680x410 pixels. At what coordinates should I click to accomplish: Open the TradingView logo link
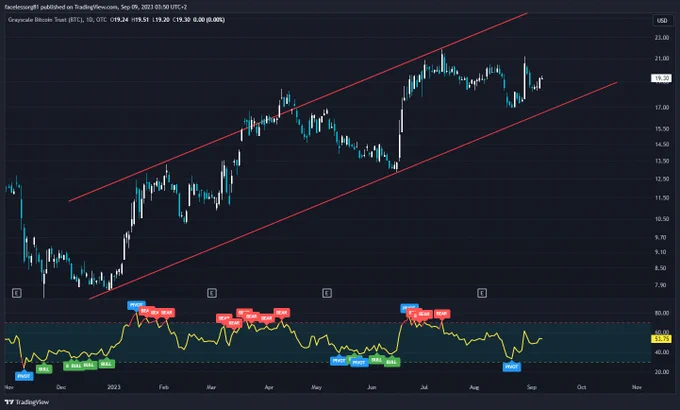[x=27, y=402]
